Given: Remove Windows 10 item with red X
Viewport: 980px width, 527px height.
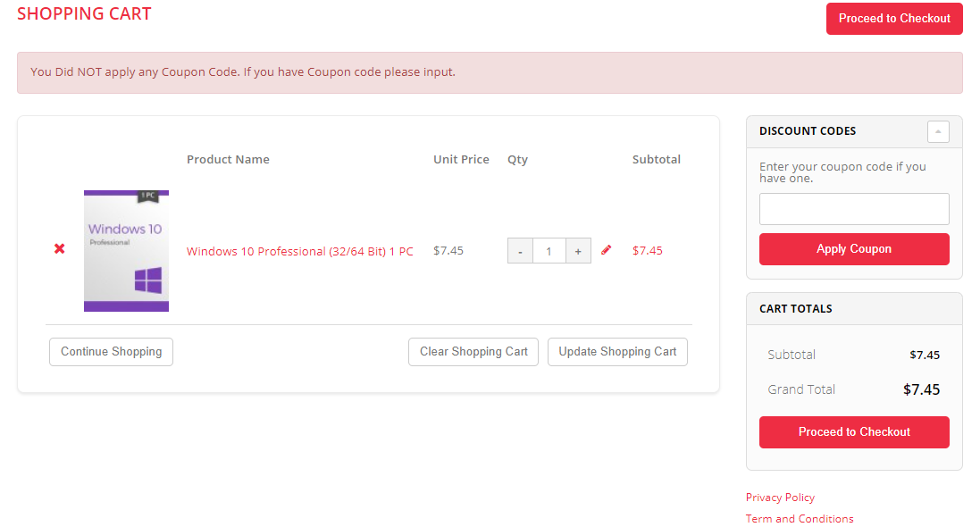Looking at the screenshot, I should (60, 248).
